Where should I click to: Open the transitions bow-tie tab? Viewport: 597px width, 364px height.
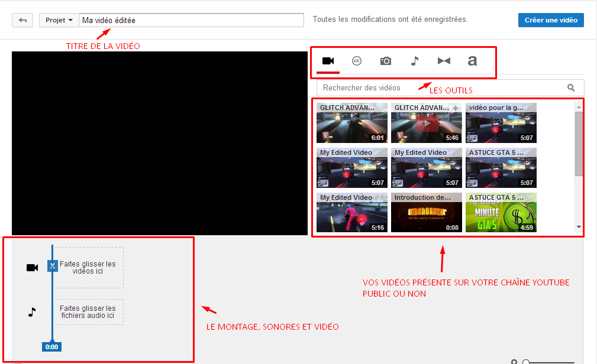[444, 61]
